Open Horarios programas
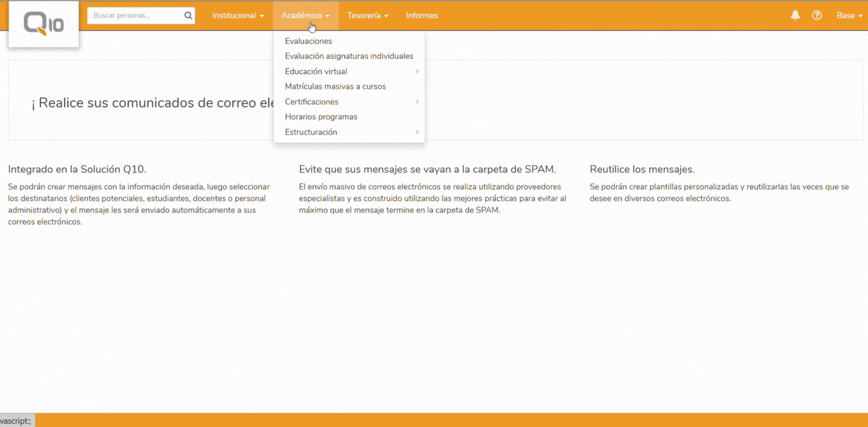 (x=321, y=117)
